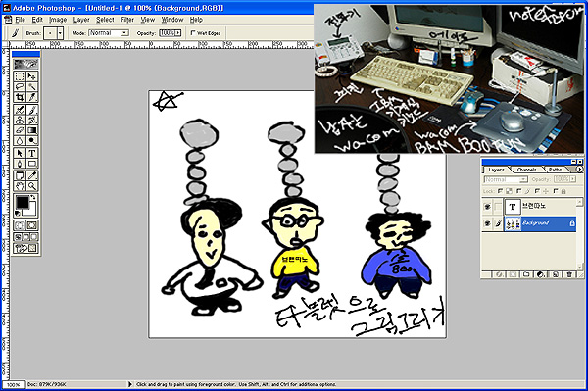Select the Zoom magnifier tool
The height and width of the screenshot is (391, 588).
pyautogui.click(x=32, y=186)
